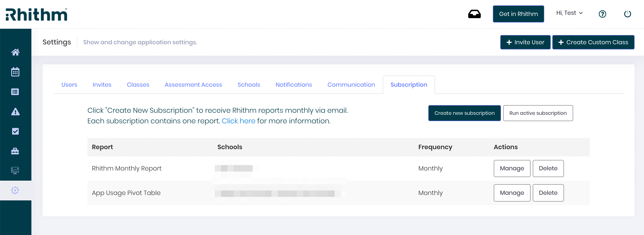Open the Notifications tab
The height and width of the screenshot is (235, 644).
tap(294, 85)
